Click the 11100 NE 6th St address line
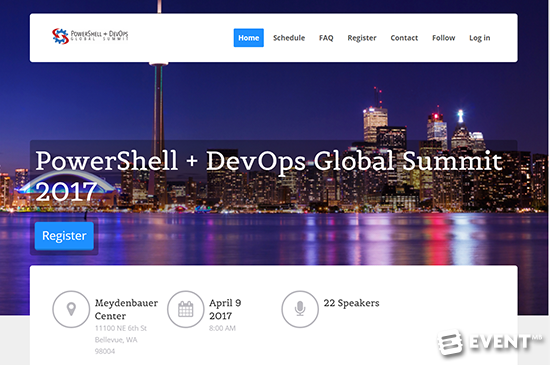550x365 pixels. coord(121,328)
